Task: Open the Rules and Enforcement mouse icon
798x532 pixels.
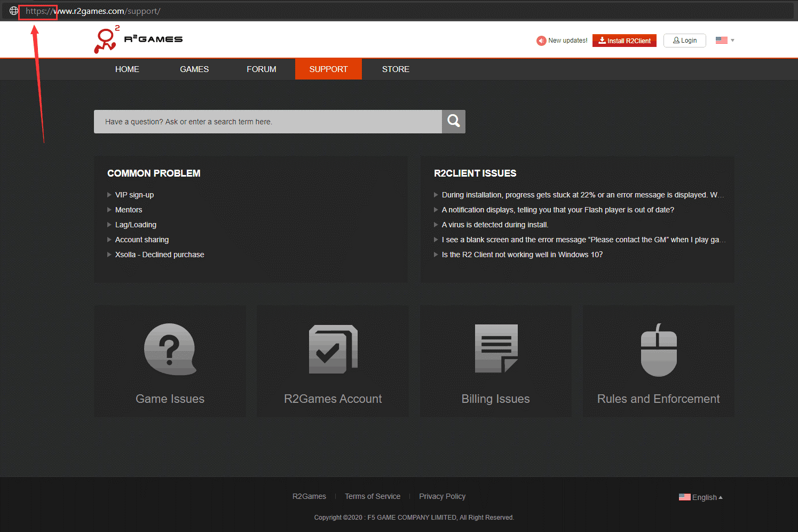Action: click(659, 350)
